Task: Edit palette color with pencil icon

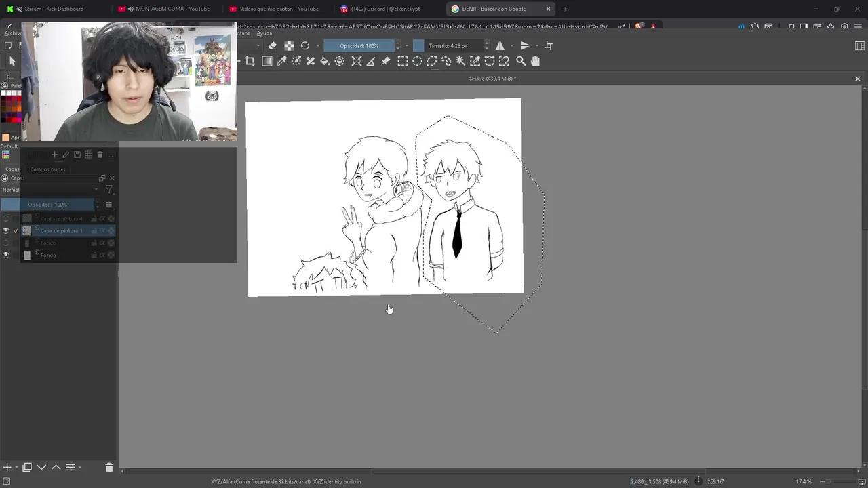Action: point(66,155)
